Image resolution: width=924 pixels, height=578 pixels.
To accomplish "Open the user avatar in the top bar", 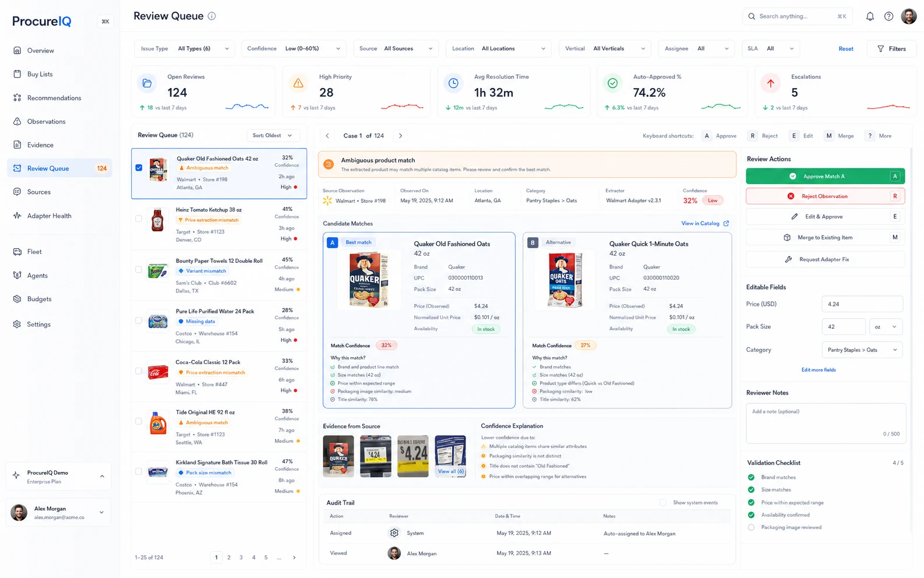I will point(909,16).
